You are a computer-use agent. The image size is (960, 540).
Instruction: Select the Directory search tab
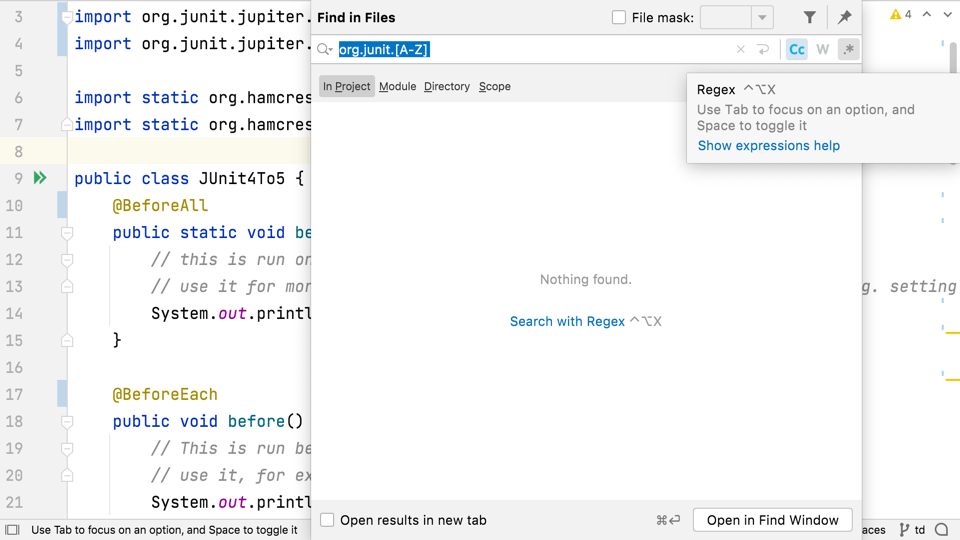446,86
